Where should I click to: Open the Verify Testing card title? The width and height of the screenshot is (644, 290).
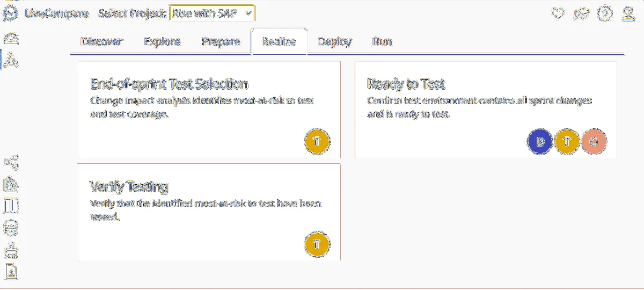[x=129, y=186]
